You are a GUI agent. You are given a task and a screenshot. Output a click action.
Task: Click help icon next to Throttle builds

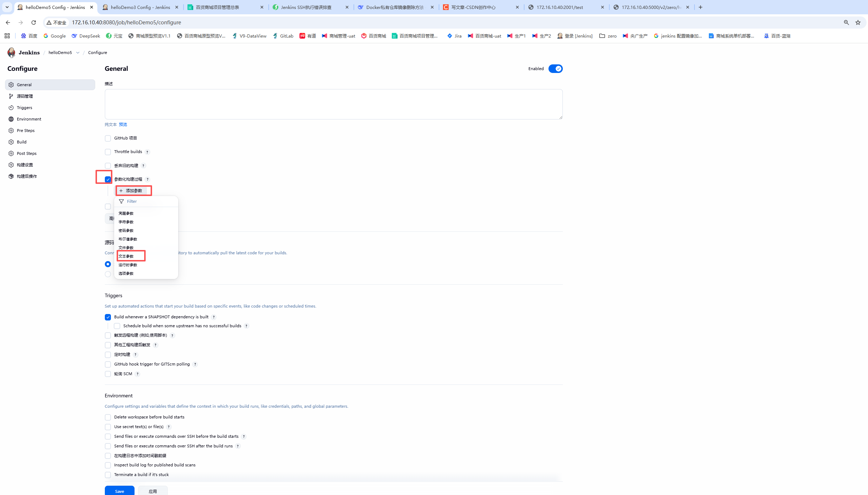147,152
